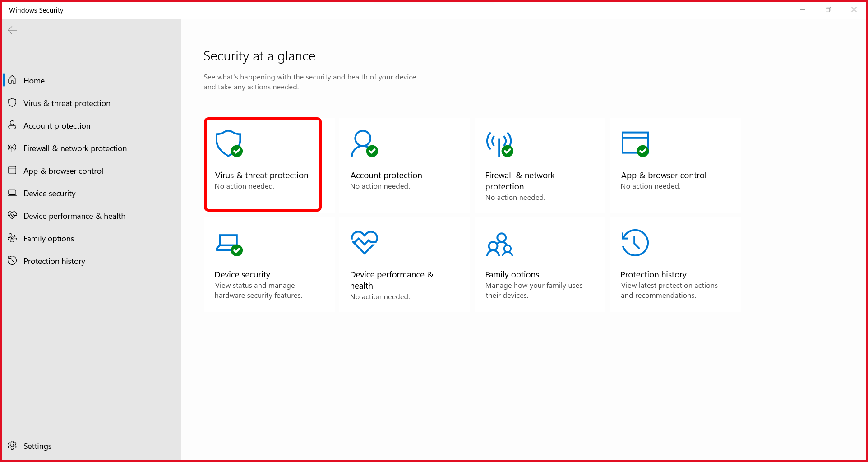Click the Family options people icon
This screenshot has height=462, width=868.
tap(499, 244)
